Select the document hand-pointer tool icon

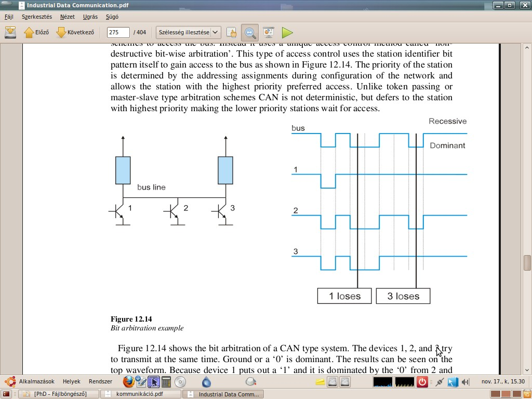point(231,32)
